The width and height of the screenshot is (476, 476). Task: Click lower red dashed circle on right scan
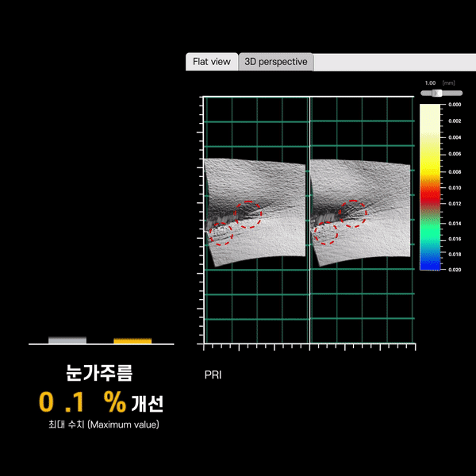coord(325,233)
